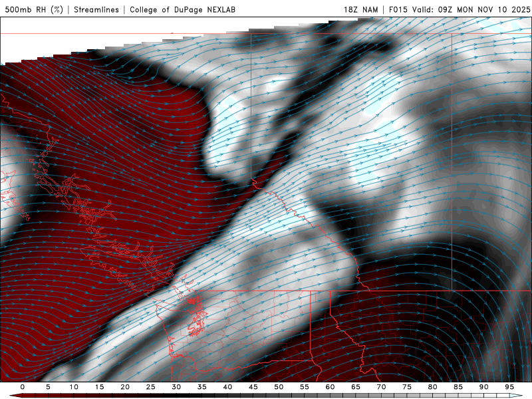This screenshot has width=532, height=399.
Task: Click the "F015" forecast hour label
Action: [x=398, y=9]
